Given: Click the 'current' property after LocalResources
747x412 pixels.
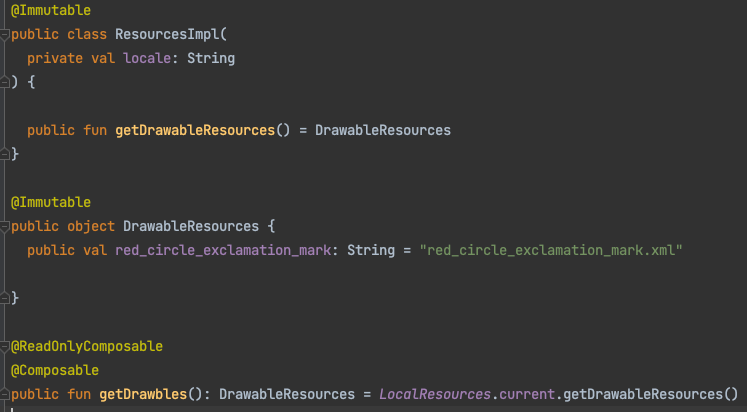Looking at the screenshot, I should [525, 394].
